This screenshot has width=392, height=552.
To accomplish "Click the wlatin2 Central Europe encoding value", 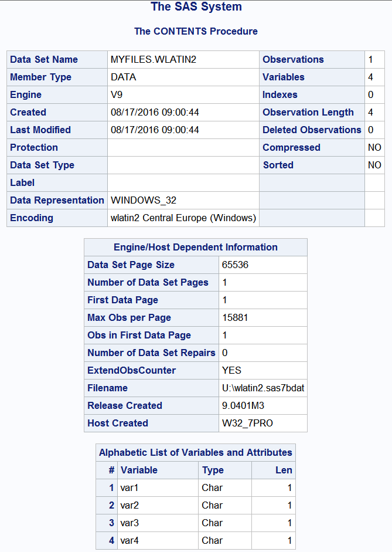I will pos(183,218).
